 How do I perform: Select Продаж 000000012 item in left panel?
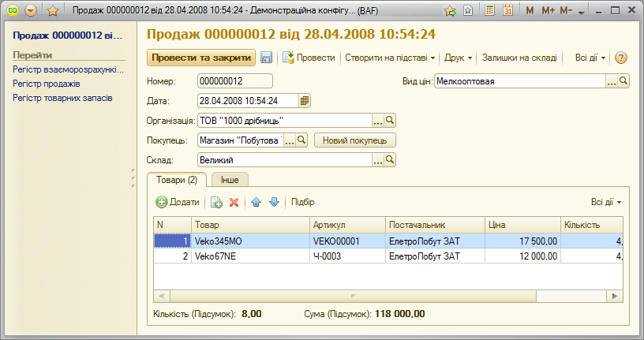point(68,35)
